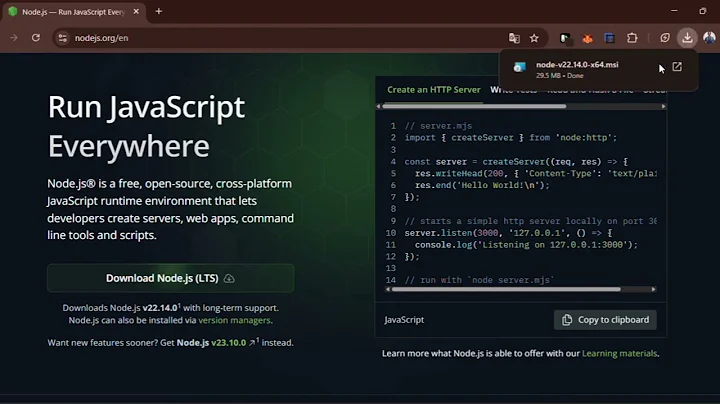Open the translate page icon
This screenshot has height=404, width=720.
514,38
